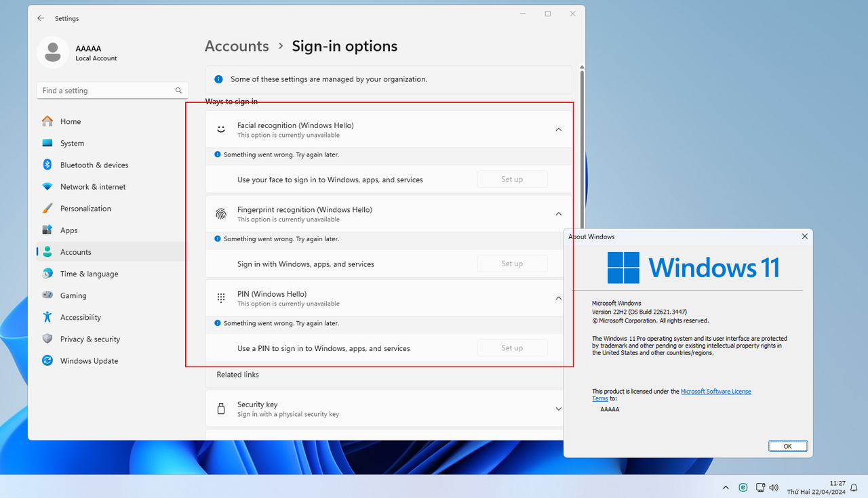This screenshot has height=498, width=868.
Task: Click the Version 22H2 build text
Action: 639,312
